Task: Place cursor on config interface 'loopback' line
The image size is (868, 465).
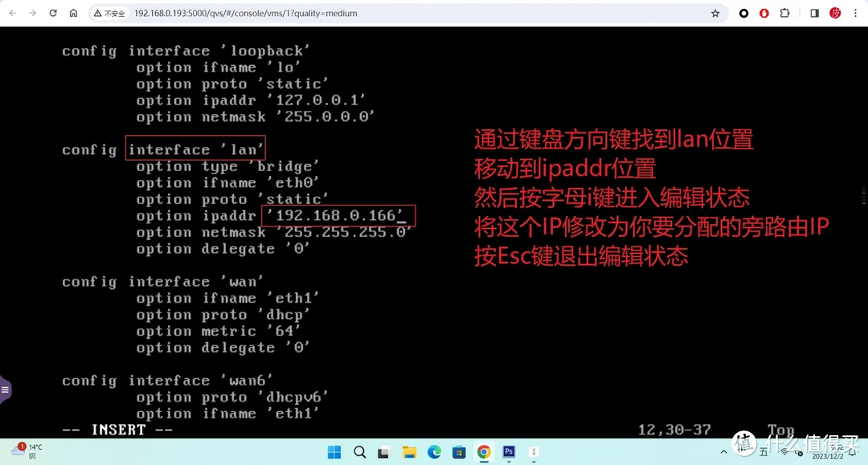Action: [x=186, y=51]
